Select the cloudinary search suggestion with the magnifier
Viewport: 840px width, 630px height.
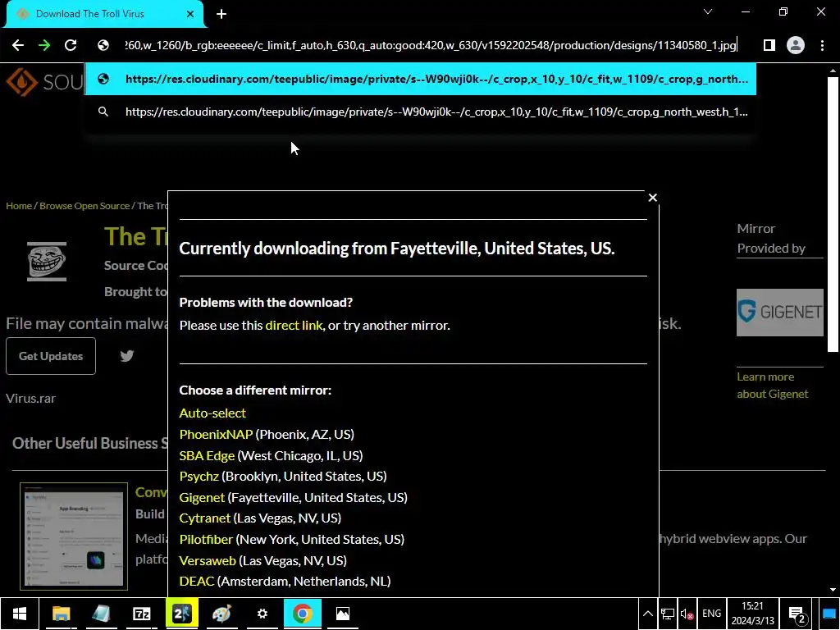tap(421, 112)
